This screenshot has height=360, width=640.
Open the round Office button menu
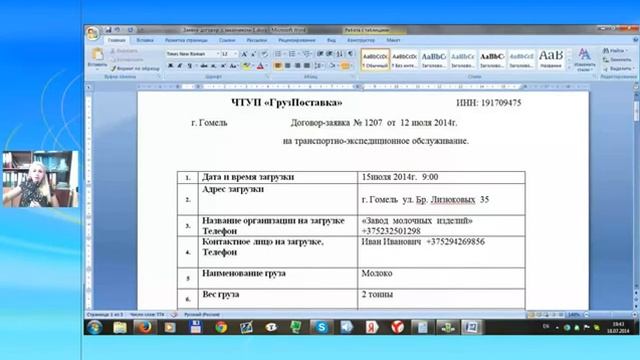(93, 33)
